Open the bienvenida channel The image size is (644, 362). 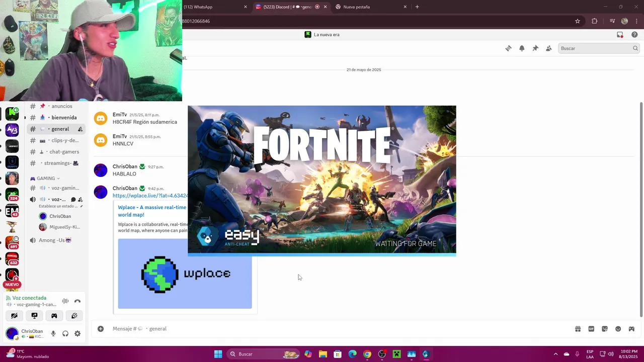55,118
